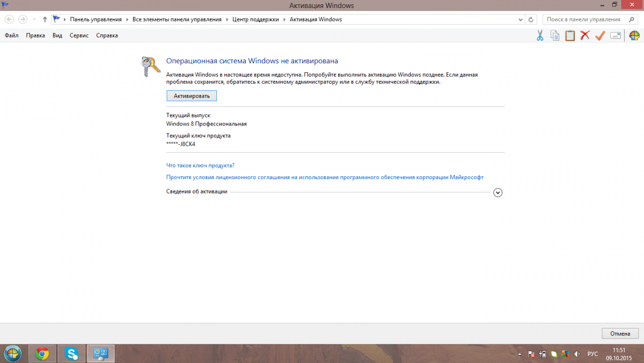Click the Отмена button

pos(620,334)
